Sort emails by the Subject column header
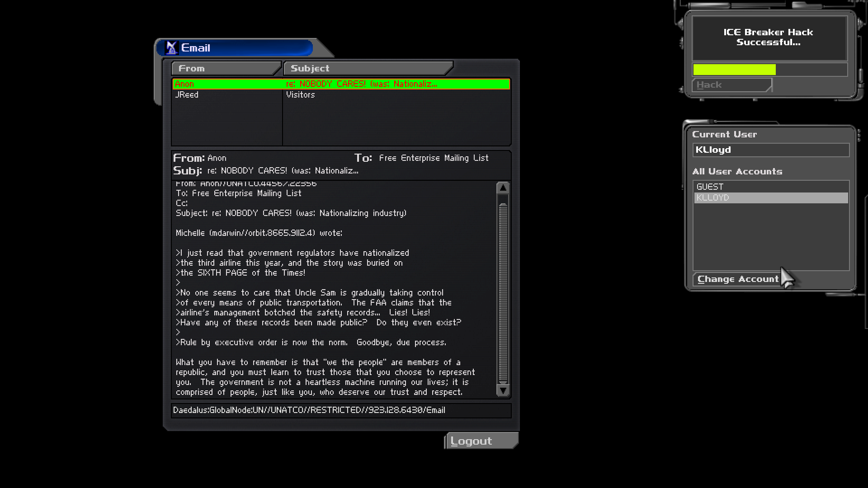 [x=368, y=68]
